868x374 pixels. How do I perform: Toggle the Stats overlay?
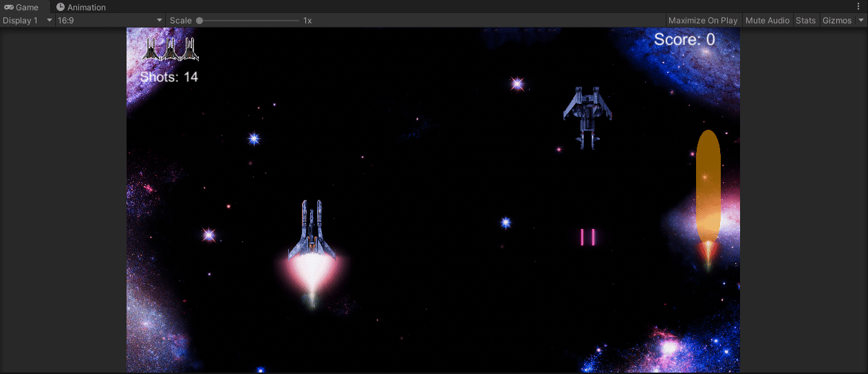tap(805, 21)
